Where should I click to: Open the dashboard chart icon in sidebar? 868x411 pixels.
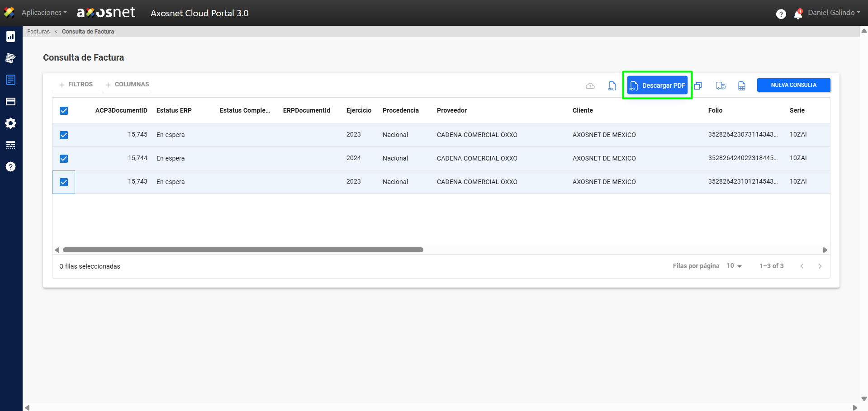11,37
